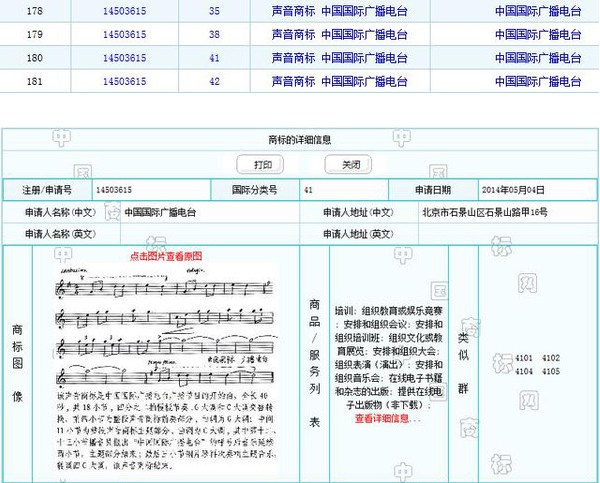Click the 商品/服务列表 vertical label

[x=315, y=363]
